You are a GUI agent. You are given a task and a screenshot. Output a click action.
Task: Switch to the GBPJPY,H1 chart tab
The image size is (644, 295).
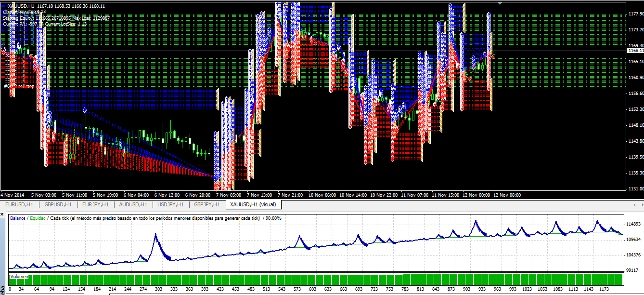pos(207,204)
